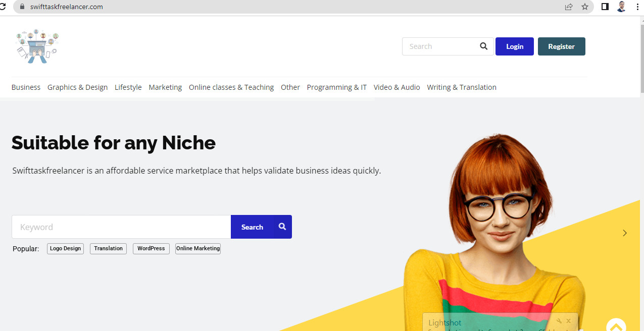Click the magnifier icon beside hero Search
The height and width of the screenshot is (331, 644).
click(x=282, y=227)
